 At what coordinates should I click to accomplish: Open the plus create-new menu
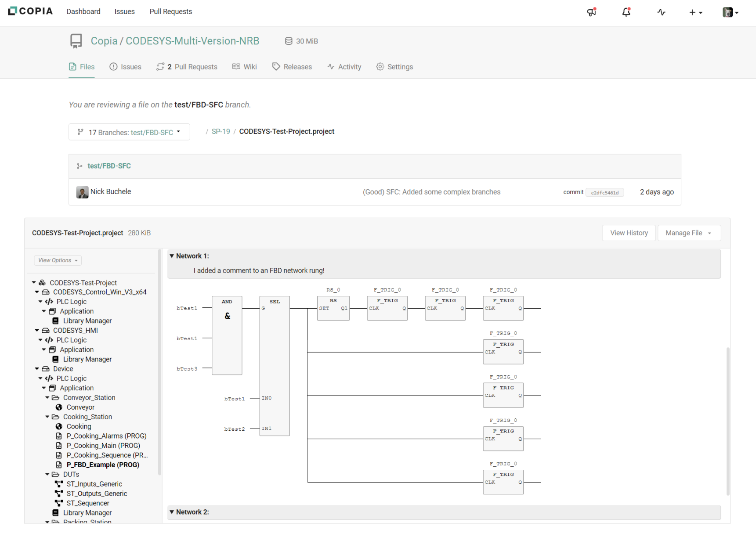695,12
